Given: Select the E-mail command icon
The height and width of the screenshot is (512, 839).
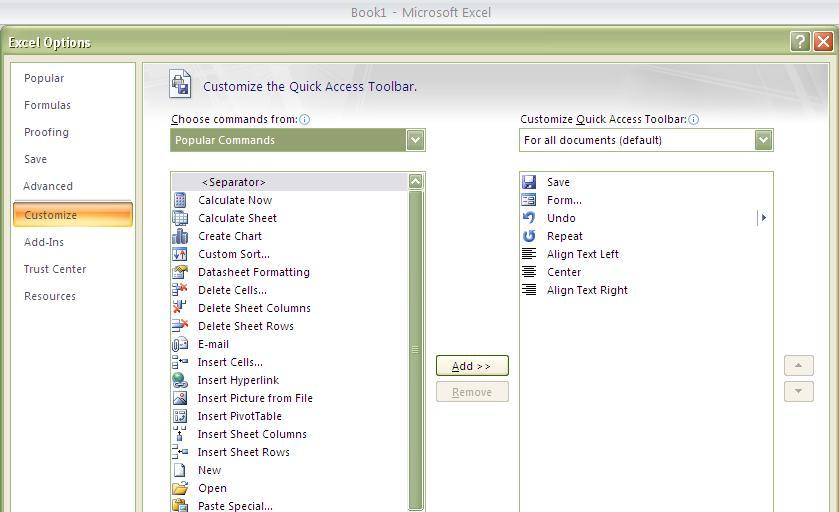Looking at the screenshot, I should pyautogui.click(x=180, y=344).
